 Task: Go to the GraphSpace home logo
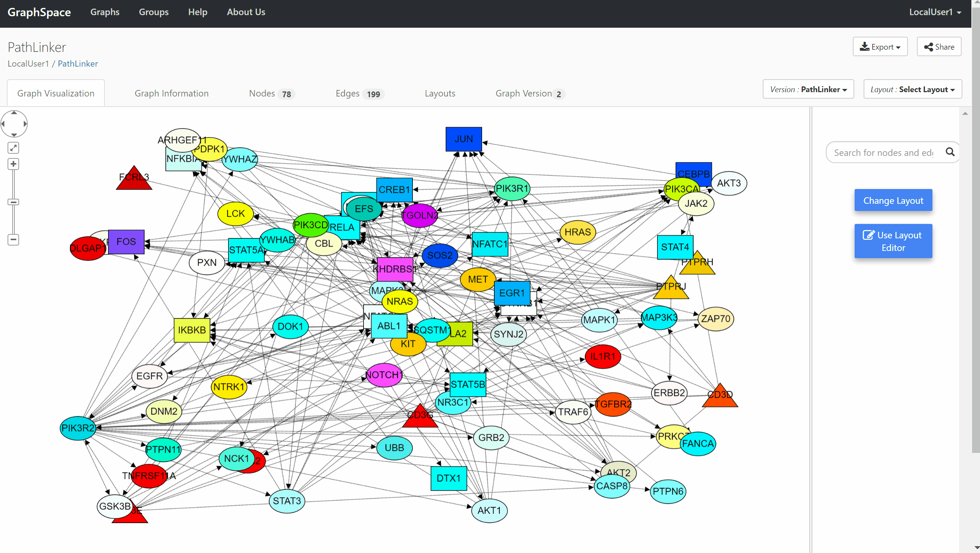pos(39,12)
